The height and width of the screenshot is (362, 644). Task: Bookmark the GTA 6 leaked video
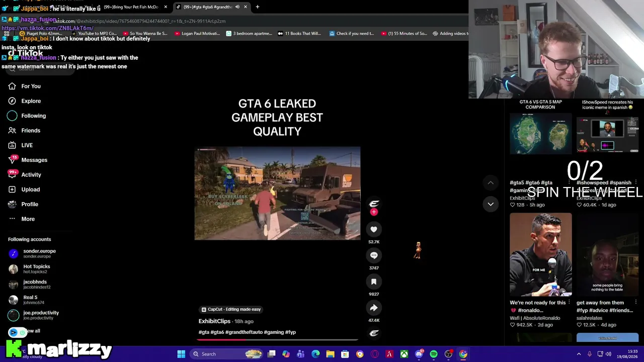tap(374, 282)
